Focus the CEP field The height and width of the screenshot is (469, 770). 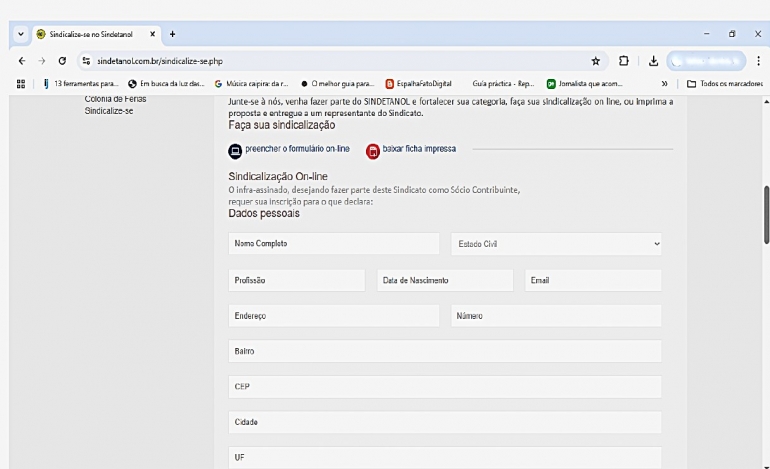click(445, 386)
